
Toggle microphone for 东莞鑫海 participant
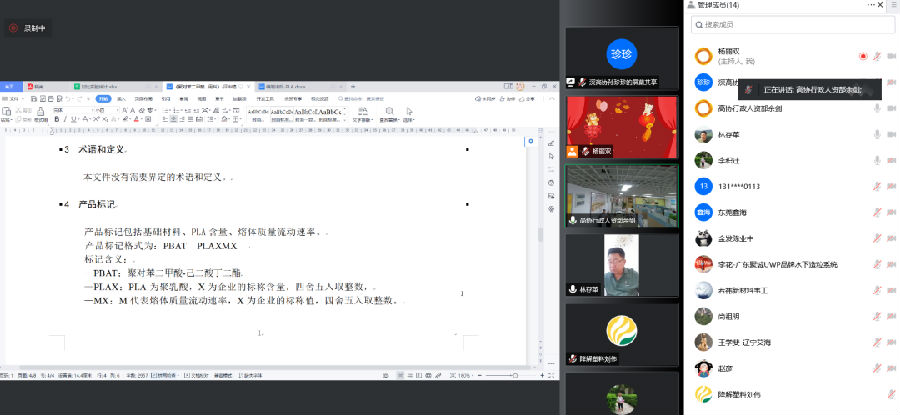[877, 212]
